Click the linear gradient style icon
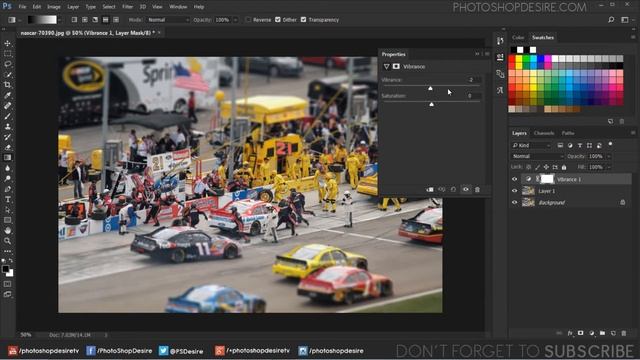 pos(74,20)
